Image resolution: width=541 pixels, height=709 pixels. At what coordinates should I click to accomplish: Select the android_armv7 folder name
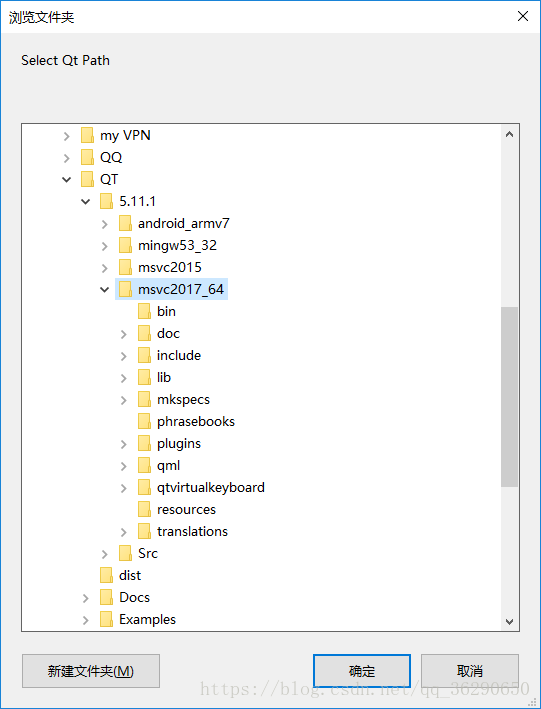tap(184, 223)
